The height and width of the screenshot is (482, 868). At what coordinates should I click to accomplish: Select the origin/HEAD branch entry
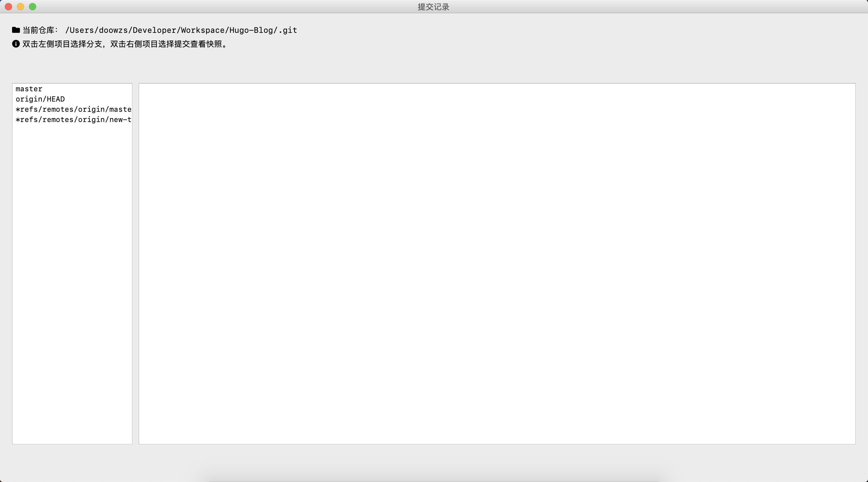click(x=40, y=99)
